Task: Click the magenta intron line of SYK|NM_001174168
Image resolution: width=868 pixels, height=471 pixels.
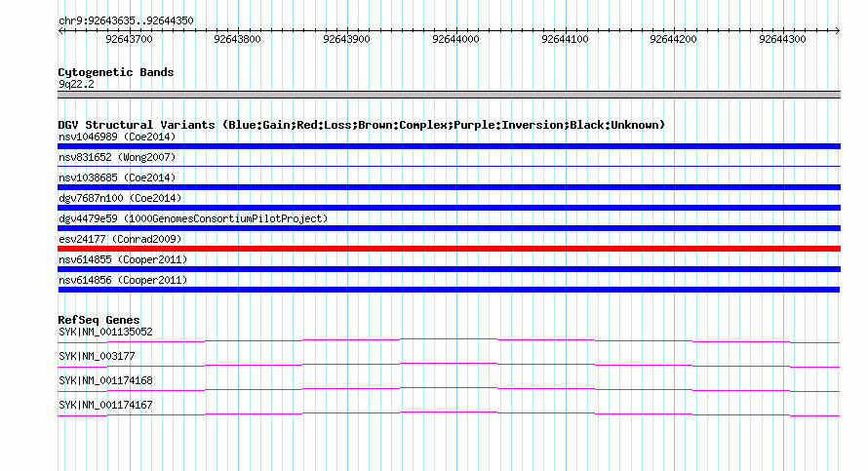Action: [x=449, y=389]
